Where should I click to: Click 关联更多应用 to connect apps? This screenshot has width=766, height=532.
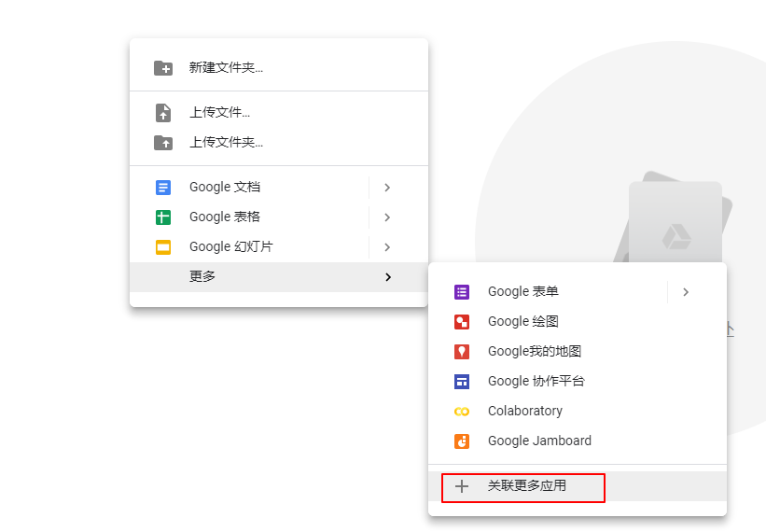click(578, 486)
